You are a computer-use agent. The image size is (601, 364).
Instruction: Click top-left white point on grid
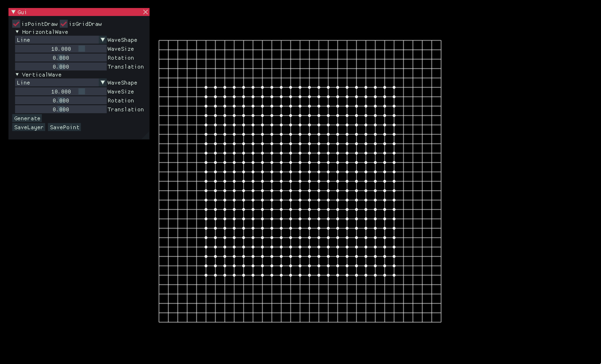[206, 87]
